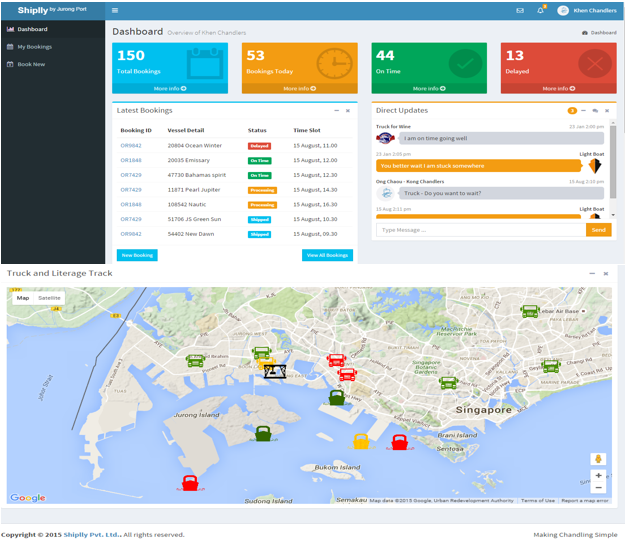Select the green boat by Jurong Island label
The height and width of the screenshot is (541, 625).
[263, 433]
